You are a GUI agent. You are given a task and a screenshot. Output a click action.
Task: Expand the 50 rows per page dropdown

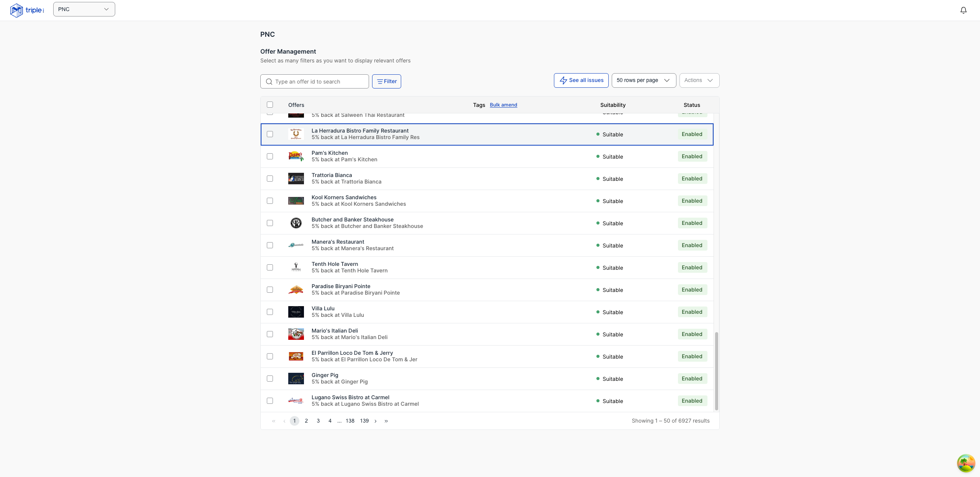coord(644,80)
